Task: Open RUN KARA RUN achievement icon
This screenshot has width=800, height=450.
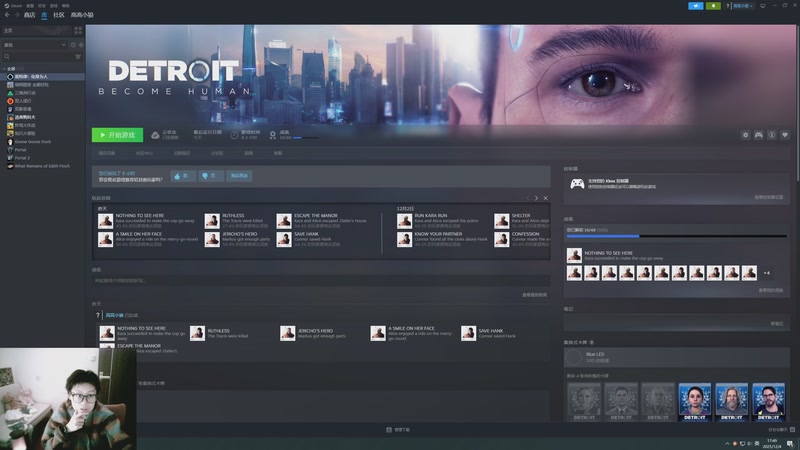Action: point(405,221)
